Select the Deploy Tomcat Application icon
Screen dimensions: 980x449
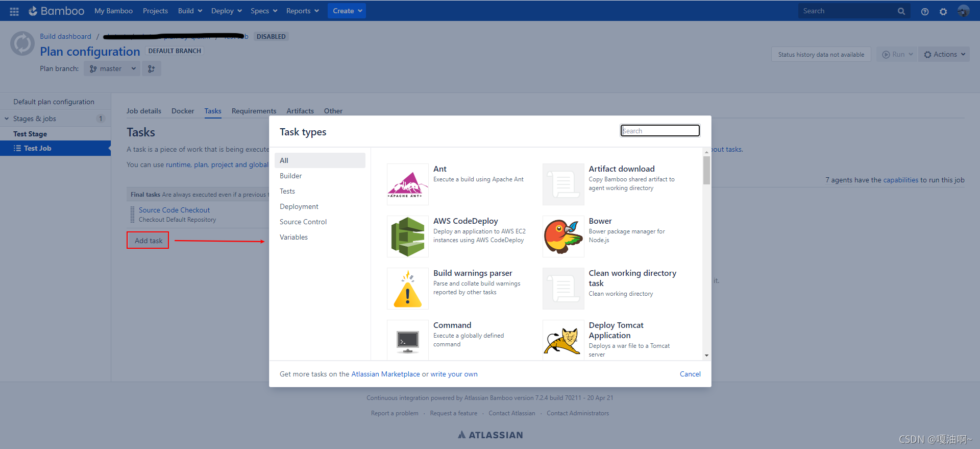tap(563, 340)
